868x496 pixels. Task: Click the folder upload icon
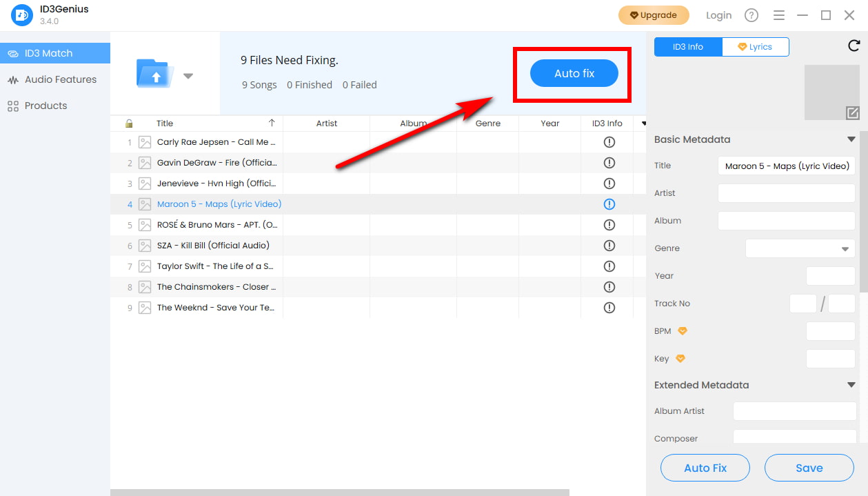point(155,73)
